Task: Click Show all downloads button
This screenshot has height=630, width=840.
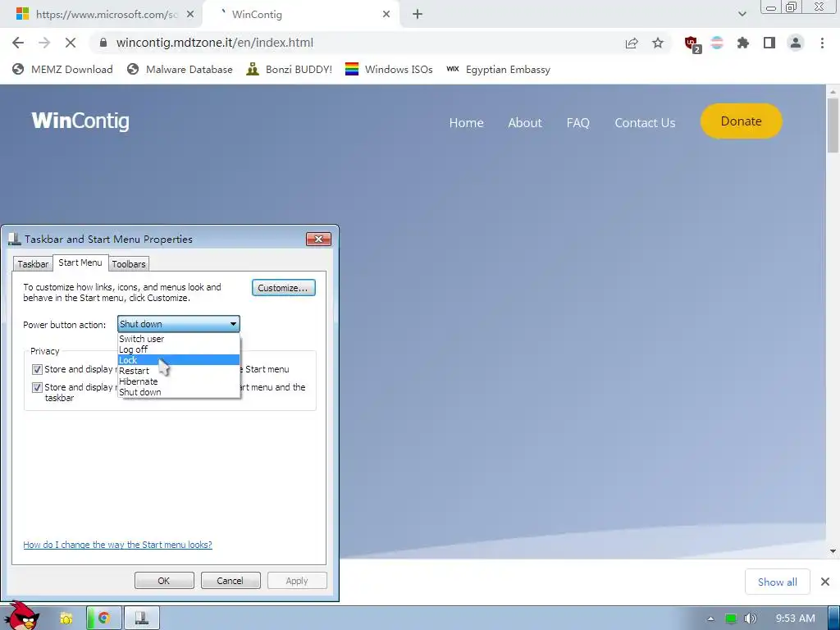Action: pos(777,582)
